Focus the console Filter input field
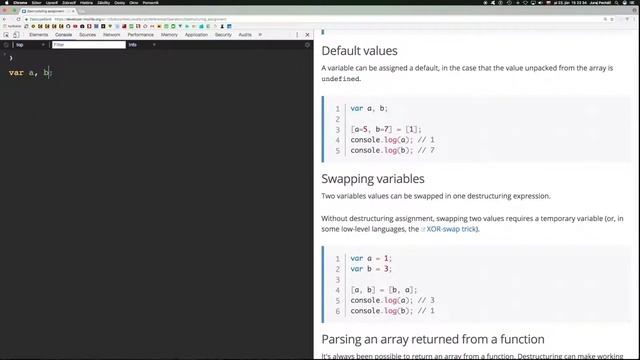The height and width of the screenshot is (360, 640). click(x=89, y=45)
